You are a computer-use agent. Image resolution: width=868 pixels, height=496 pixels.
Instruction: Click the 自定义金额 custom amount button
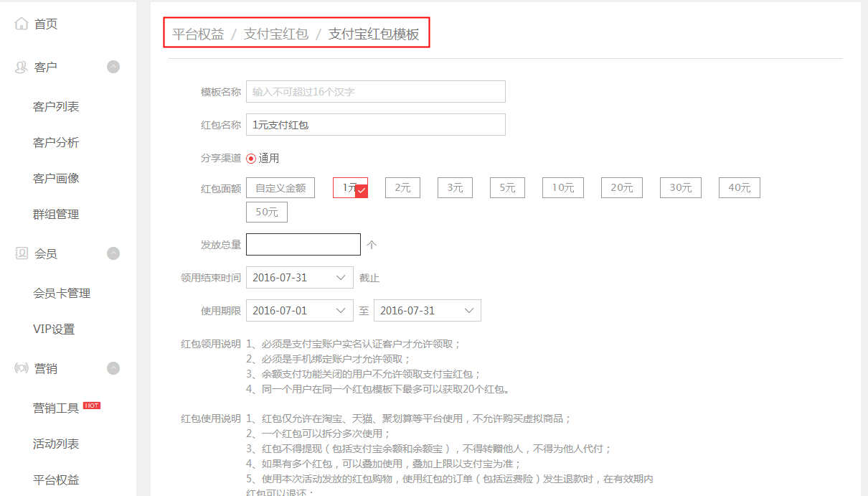(280, 188)
